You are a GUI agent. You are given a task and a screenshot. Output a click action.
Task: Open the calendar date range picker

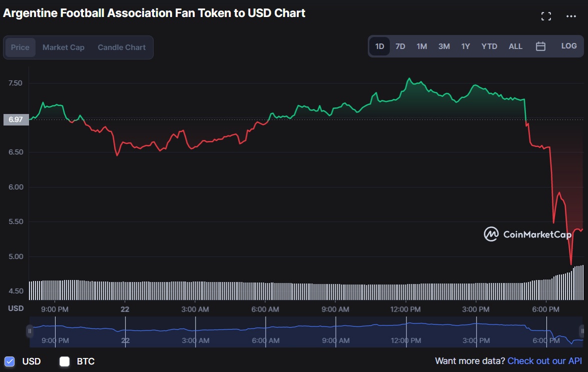click(x=540, y=46)
